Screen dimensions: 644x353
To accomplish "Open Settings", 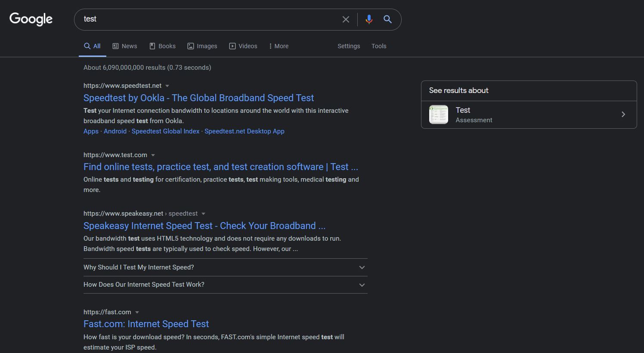I will [x=349, y=46].
